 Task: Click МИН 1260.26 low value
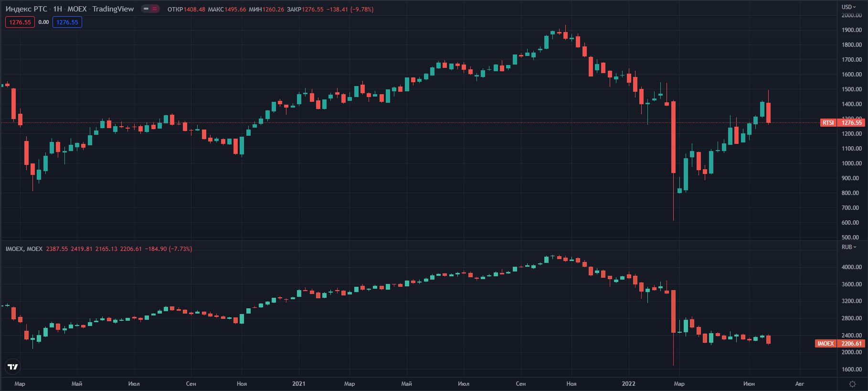pyautogui.click(x=266, y=10)
